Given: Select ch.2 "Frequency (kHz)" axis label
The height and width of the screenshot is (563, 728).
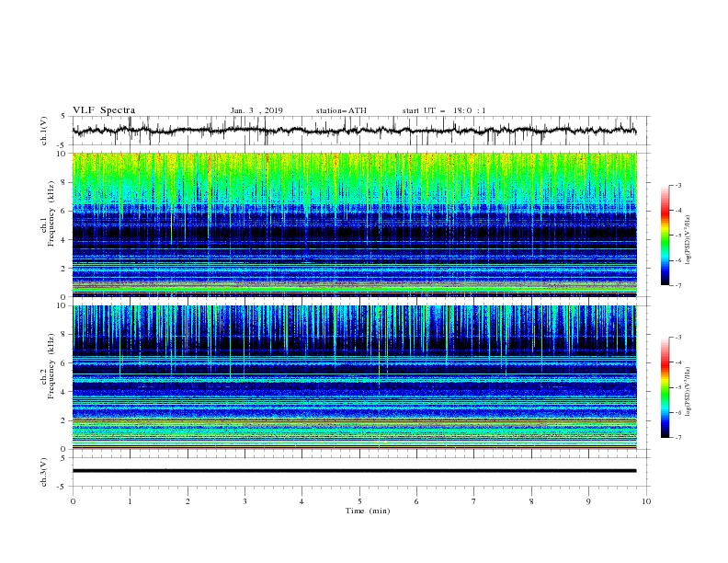Looking at the screenshot, I should 51,366.
